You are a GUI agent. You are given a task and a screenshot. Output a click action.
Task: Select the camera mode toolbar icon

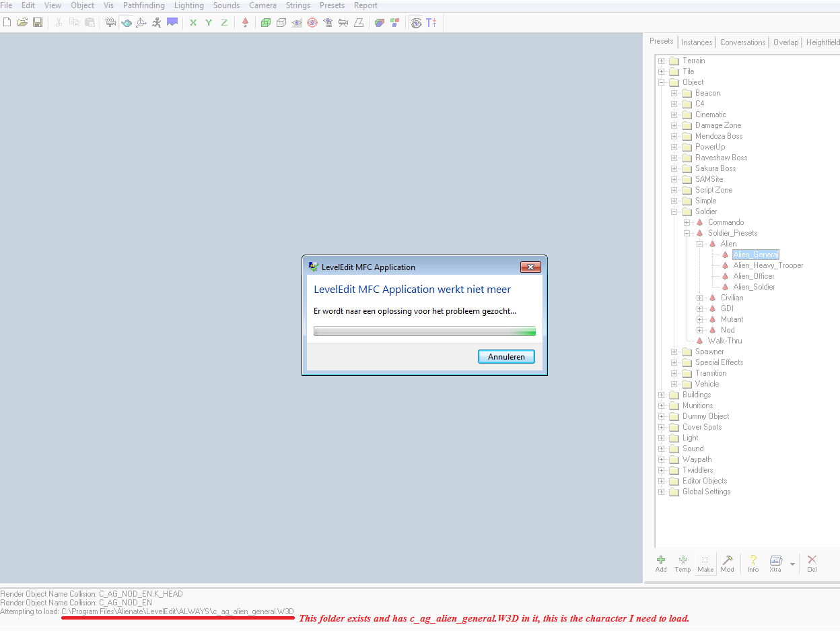click(111, 23)
